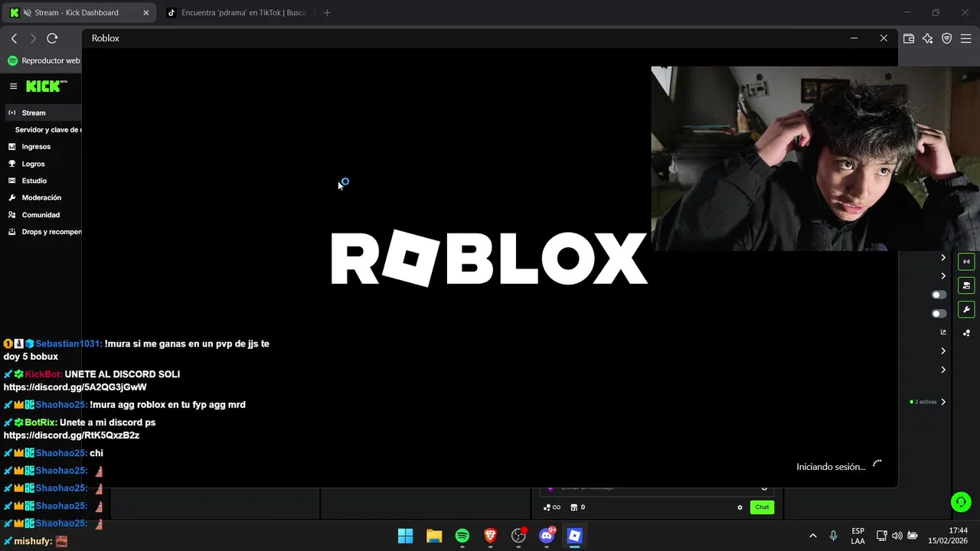The image size is (980, 551).
Task: Click the small chart popout icon
Action: coord(943,332)
